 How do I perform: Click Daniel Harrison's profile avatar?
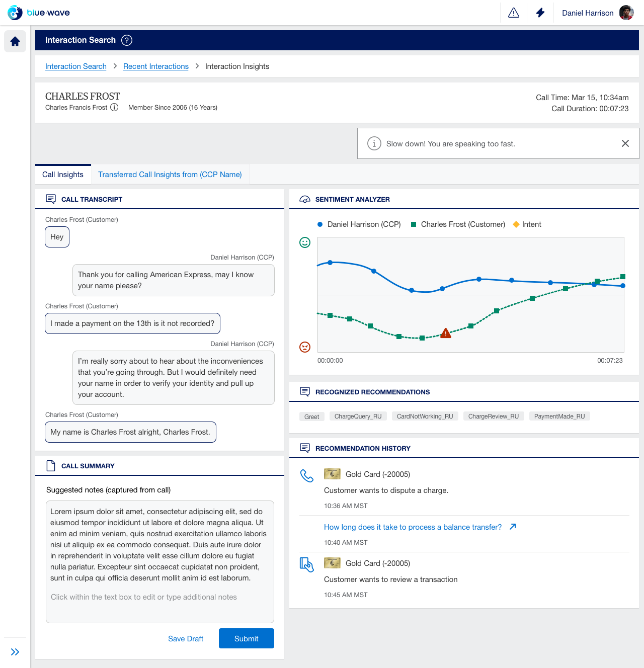626,13
